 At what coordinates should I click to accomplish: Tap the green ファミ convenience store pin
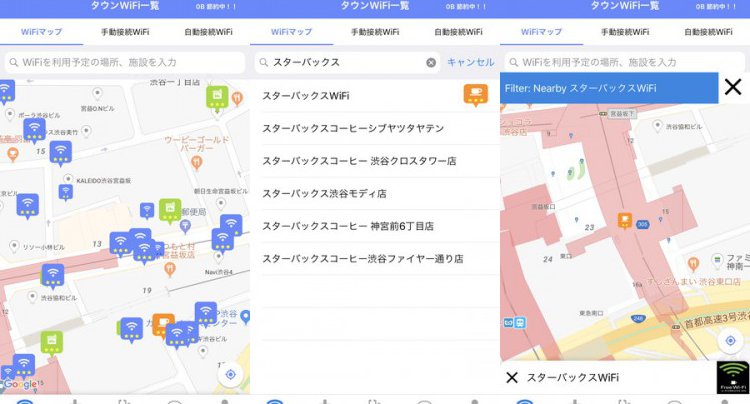point(717,260)
